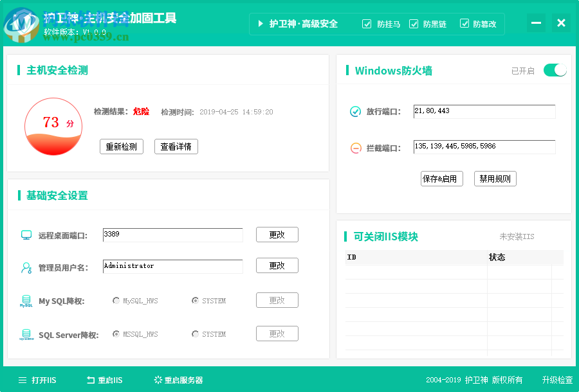Open IIS using the 打开IIS icon
This screenshot has width=579, height=392.
pos(21,380)
